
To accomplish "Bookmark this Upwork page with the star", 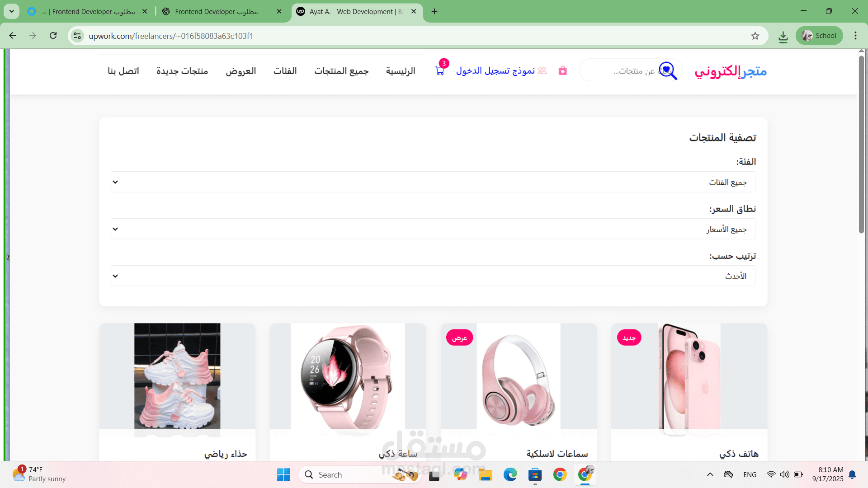I will 755,36.
